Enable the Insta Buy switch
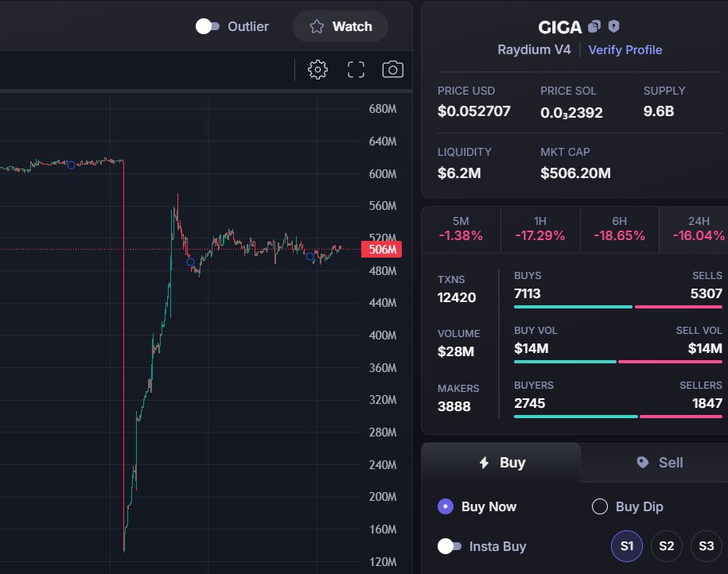728x574 pixels. (449, 546)
